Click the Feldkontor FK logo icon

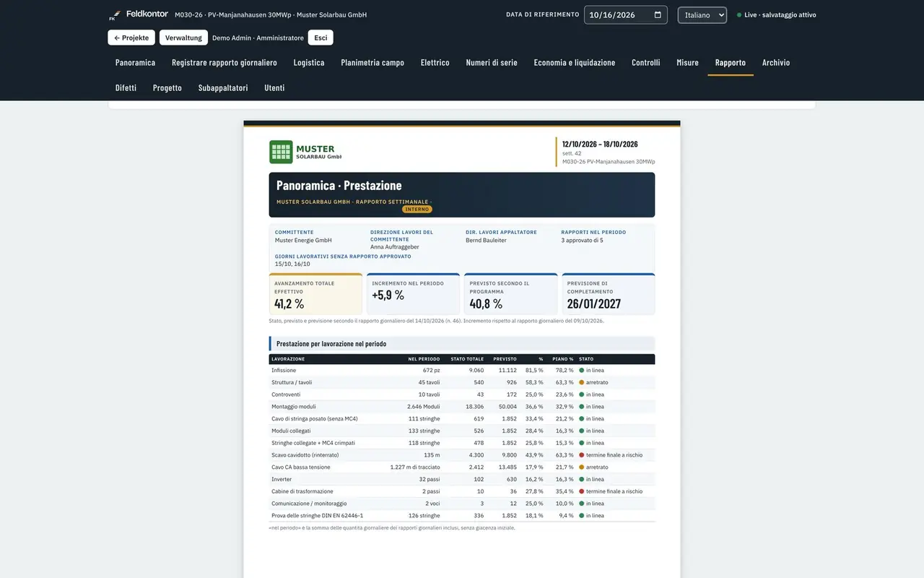[114, 15]
